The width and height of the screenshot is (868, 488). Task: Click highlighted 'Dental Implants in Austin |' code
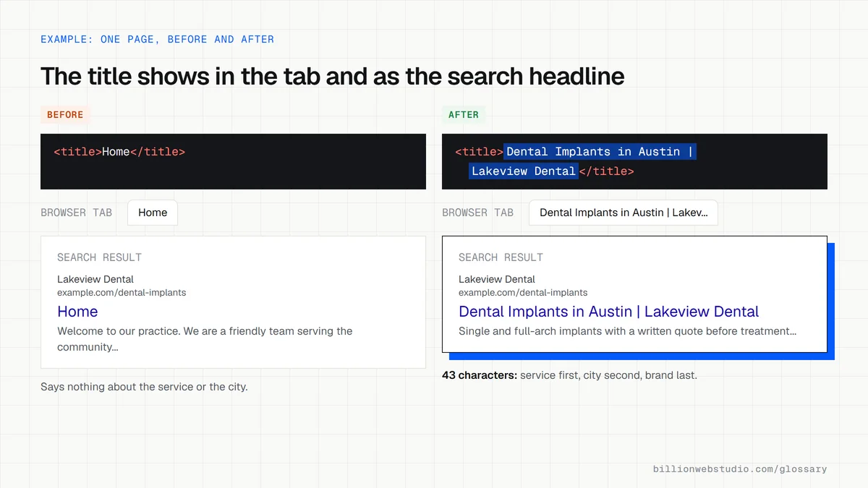click(600, 152)
